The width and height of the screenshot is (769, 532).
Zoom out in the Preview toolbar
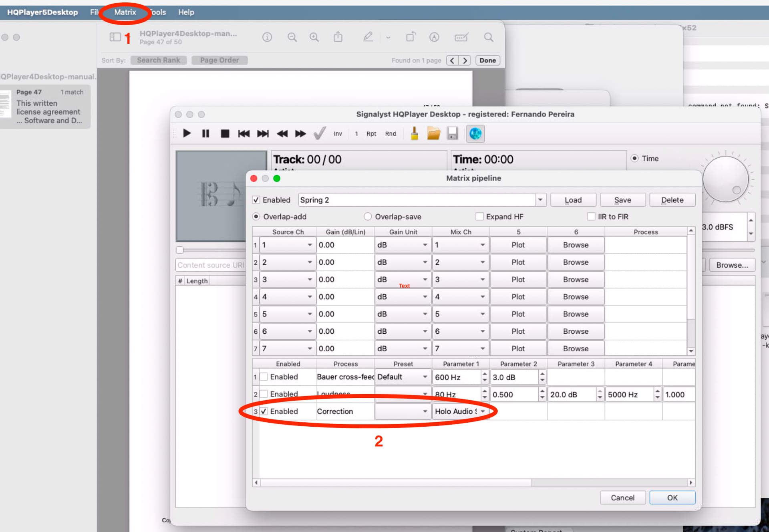292,37
